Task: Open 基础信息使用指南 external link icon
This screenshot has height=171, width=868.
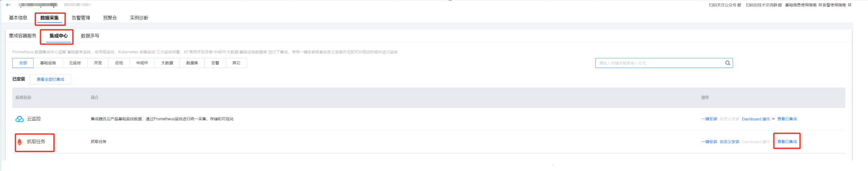Action: click(x=820, y=5)
